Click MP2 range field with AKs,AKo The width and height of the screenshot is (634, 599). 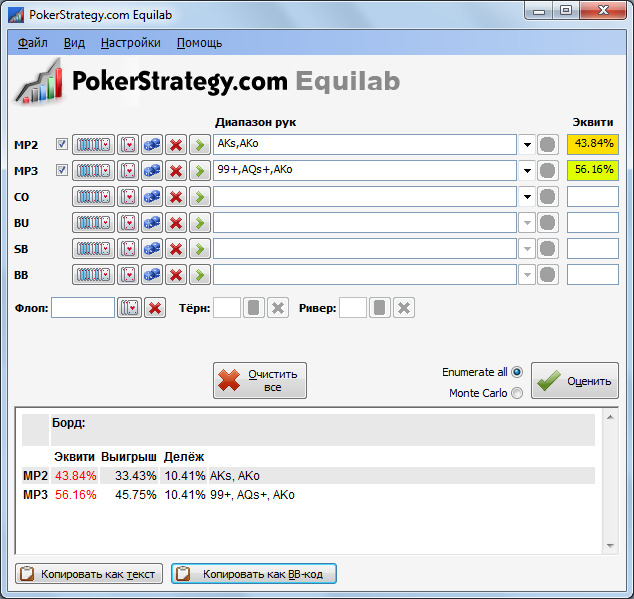click(x=365, y=144)
